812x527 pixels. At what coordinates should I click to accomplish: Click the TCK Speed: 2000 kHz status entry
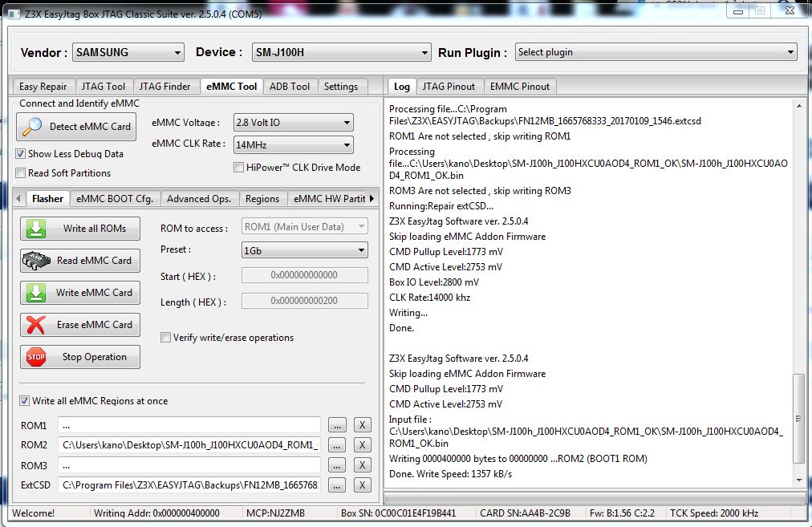[x=714, y=513]
